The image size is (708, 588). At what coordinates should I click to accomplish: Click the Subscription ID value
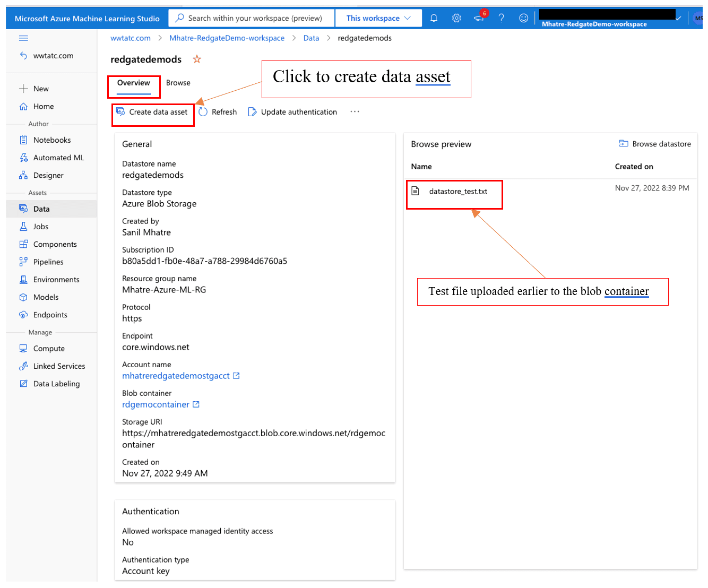[204, 261]
